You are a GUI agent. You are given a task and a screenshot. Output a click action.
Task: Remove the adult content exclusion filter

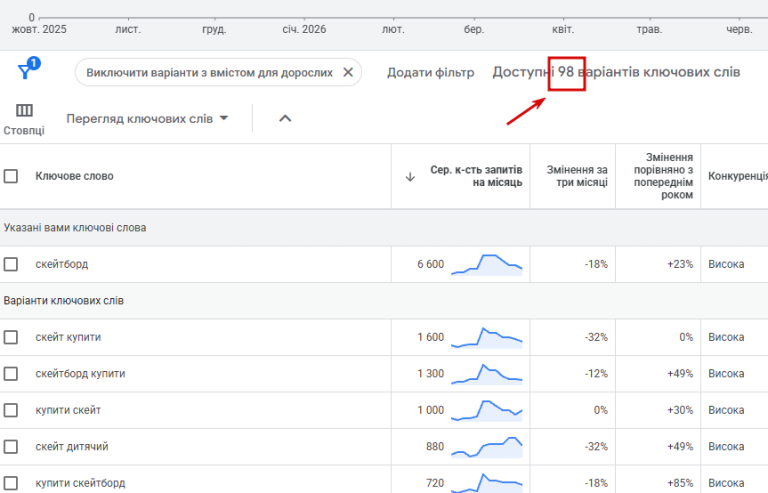point(348,72)
